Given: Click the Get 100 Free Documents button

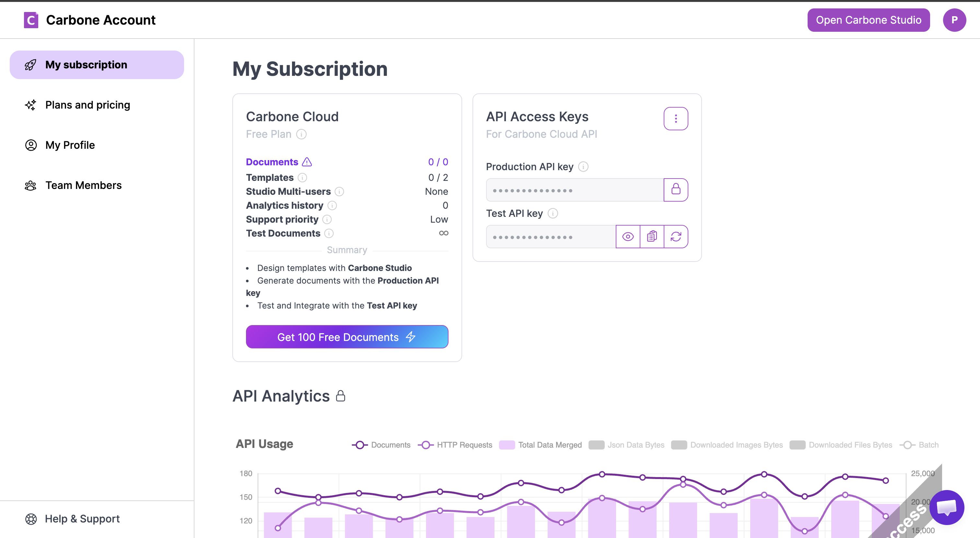Looking at the screenshot, I should click(x=347, y=337).
